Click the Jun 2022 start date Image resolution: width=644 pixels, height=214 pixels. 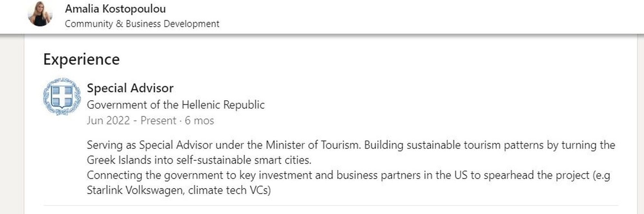[108, 121]
